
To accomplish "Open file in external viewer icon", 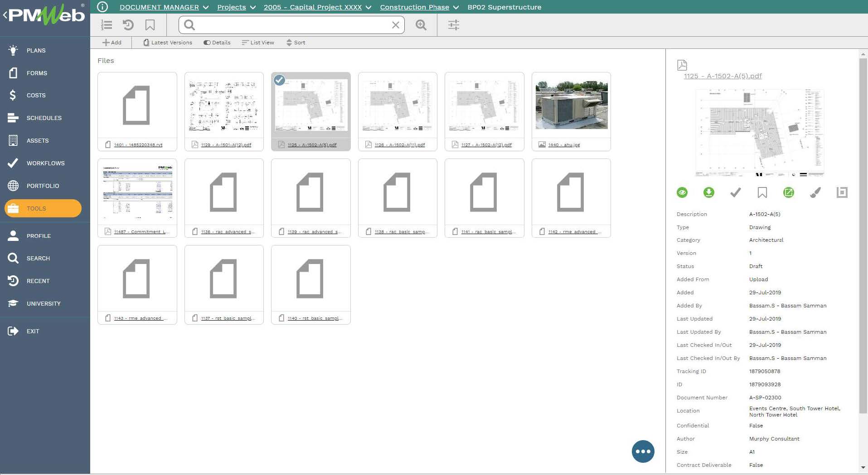I will coord(788,192).
